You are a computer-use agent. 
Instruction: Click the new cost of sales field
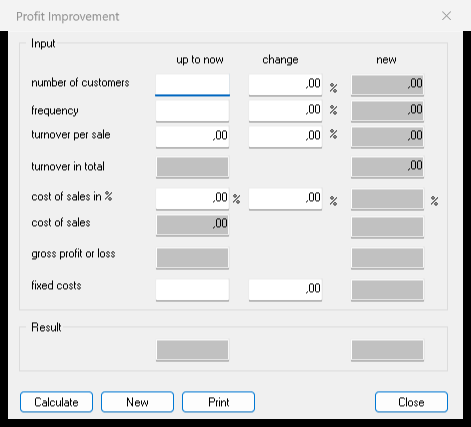[x=387, y=227]
